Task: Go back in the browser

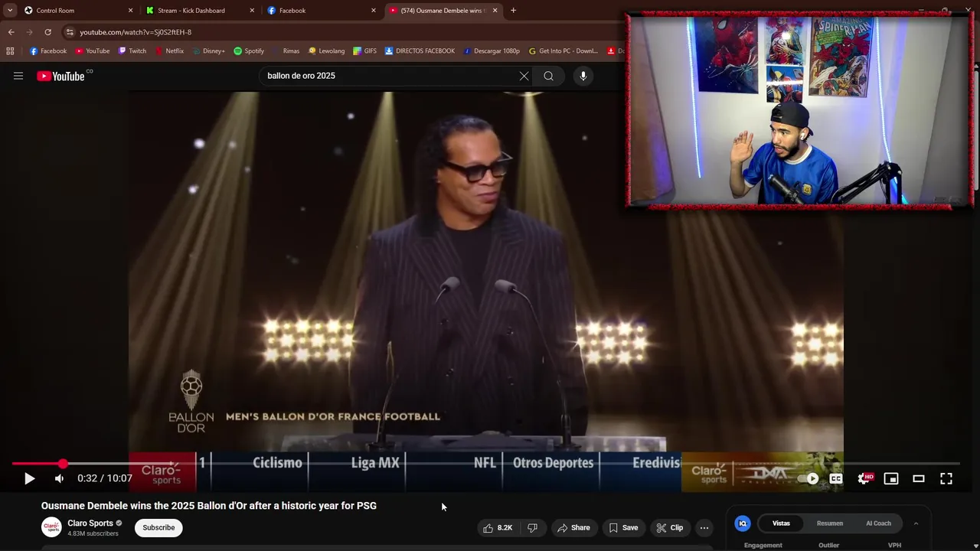Action: (x=11, y=32)
